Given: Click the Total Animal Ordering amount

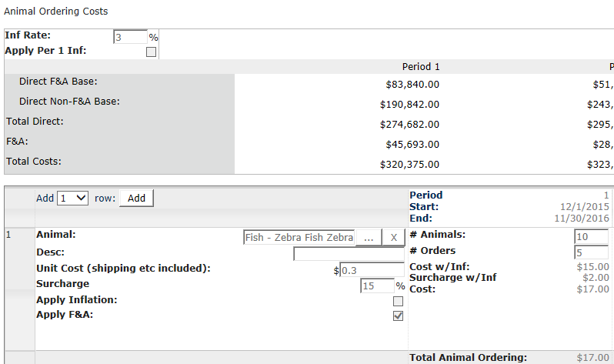Looking at the screenshot, I should coord(592,358).
